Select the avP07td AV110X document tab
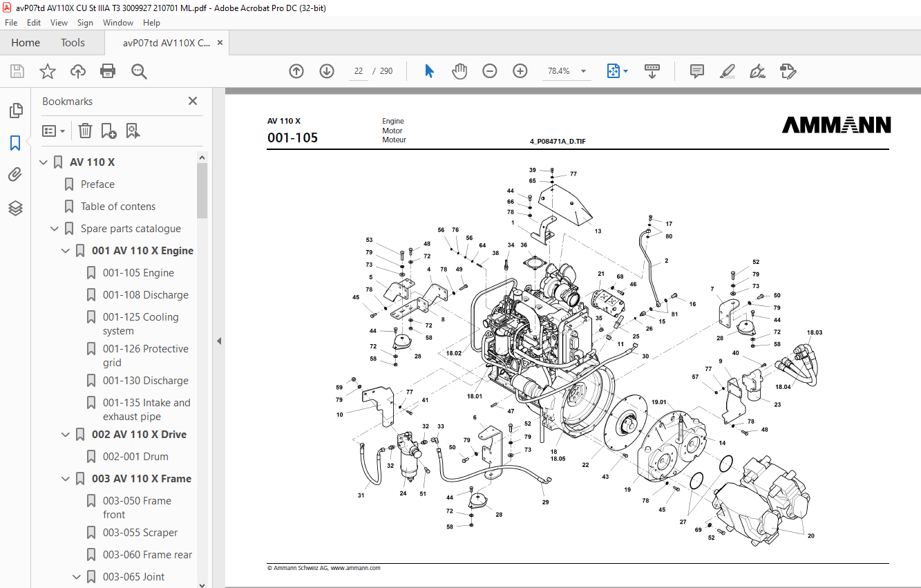The image size is (921, 588). click(167, 43)
